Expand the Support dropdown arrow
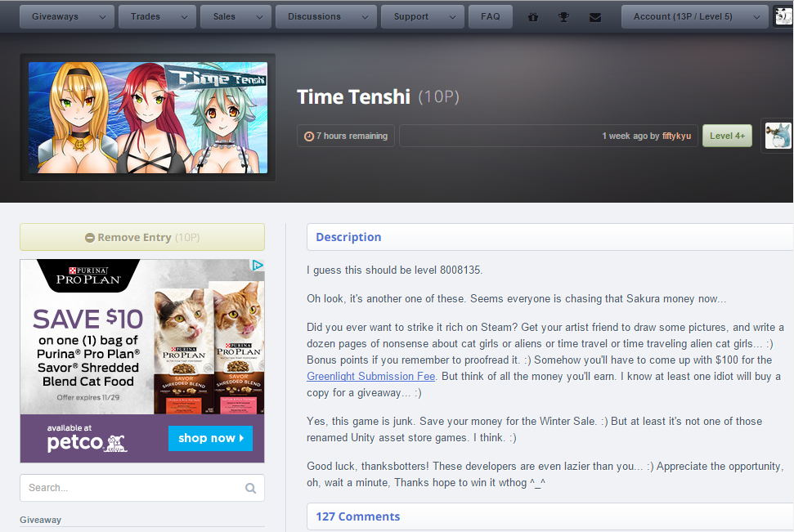Viewport: 794px width, 532px height. pyautogui.click(x=453, y=17)
